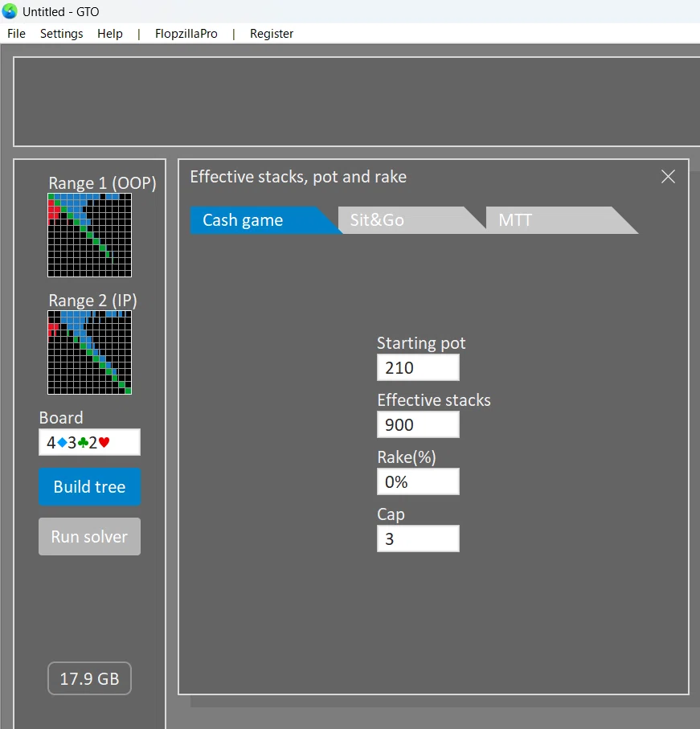Open the FlopzillaPro menu item
Image resolution: width=700 pixels, height=729 pixels.
186,34
